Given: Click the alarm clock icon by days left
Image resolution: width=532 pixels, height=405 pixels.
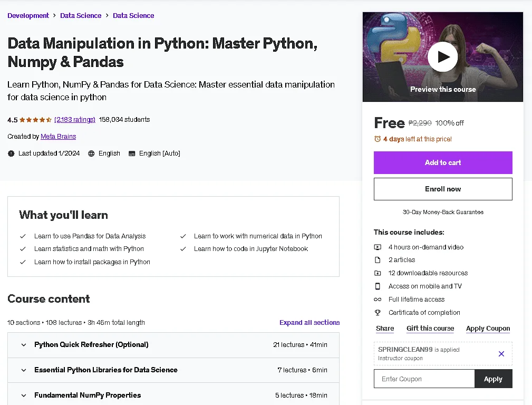Looking at the screenshot, I should click(378, 139).
